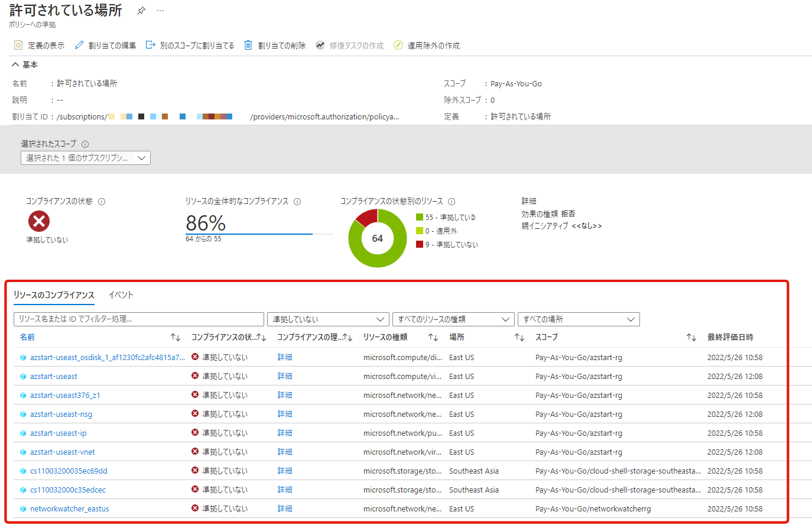Open すべての場所 dropdown

(x=579, y=319)
